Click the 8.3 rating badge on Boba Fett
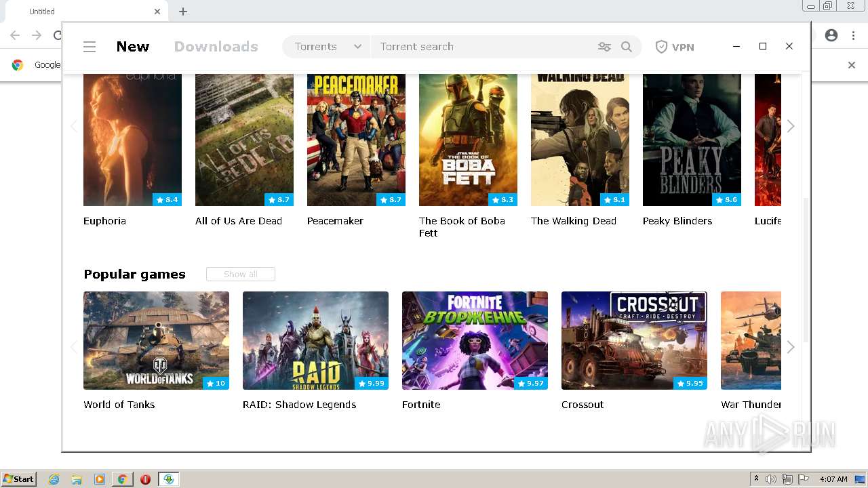Viewport: 868px width, 488px height. [x=502, y=199]
